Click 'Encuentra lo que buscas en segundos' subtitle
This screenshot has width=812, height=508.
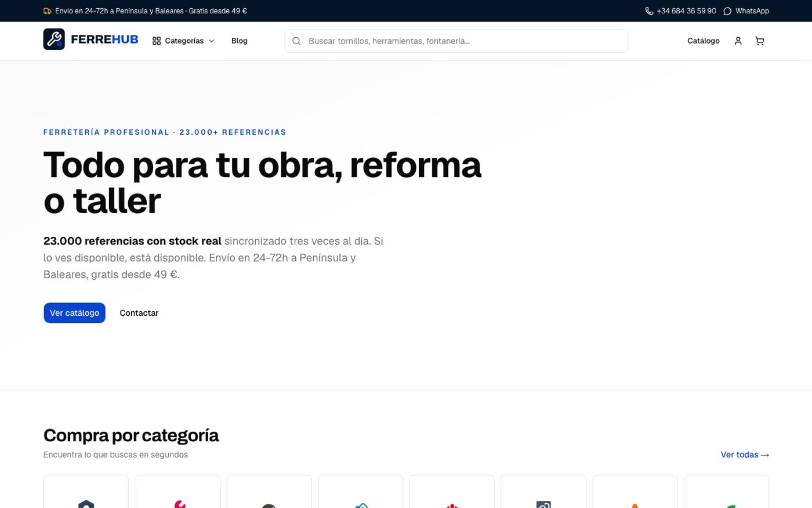pos(115,455)
